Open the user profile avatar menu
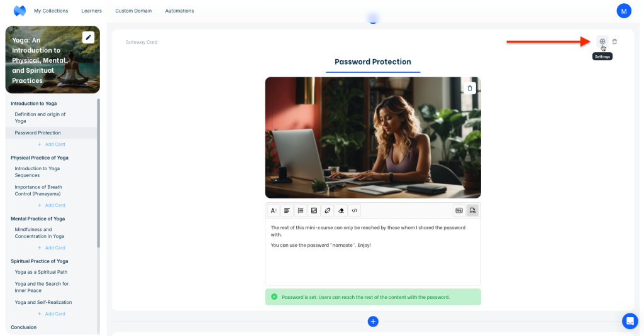 [623, 11]
